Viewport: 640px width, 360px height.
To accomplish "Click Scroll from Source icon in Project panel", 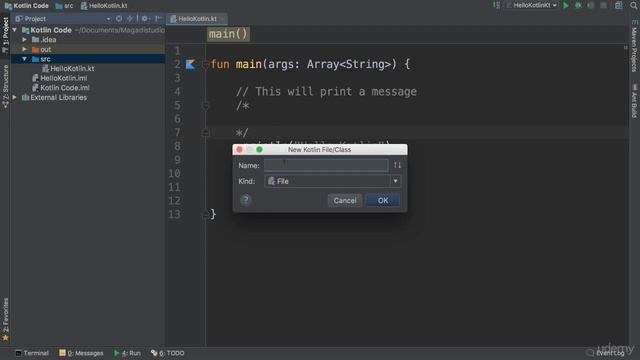I will tap(119, 19).
